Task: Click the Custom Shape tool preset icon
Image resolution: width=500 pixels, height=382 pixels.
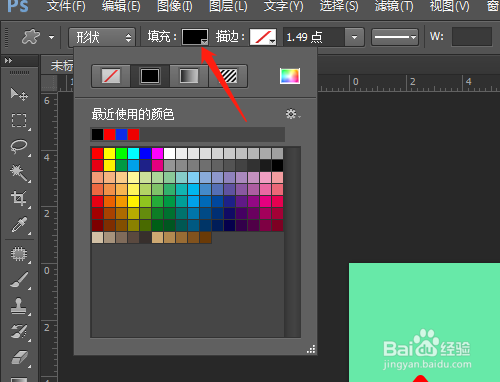Action: 31,37
